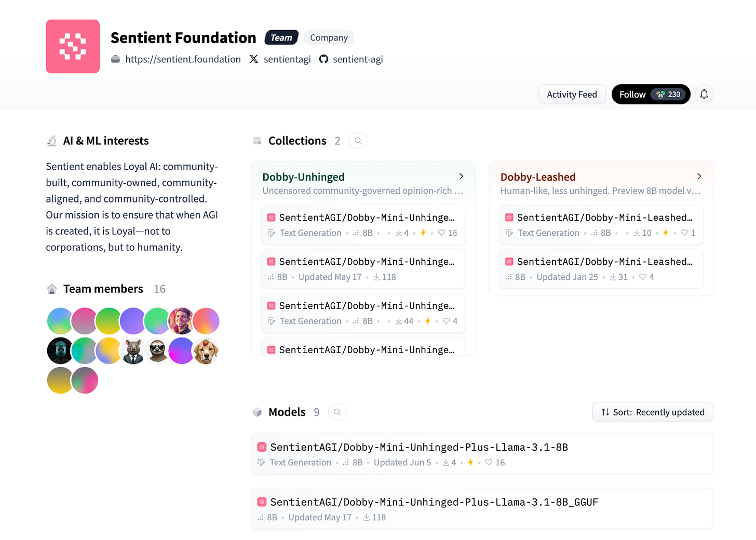756x540 pixels.
Task: Open the Sort: Recently updated dropdown
Action: (653, 412)
